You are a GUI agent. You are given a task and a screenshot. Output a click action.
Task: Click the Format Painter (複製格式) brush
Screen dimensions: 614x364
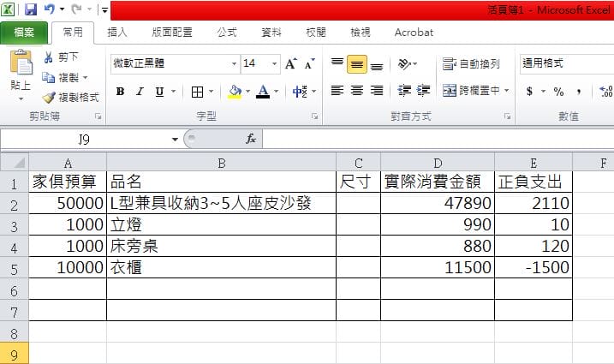point(49,97)
